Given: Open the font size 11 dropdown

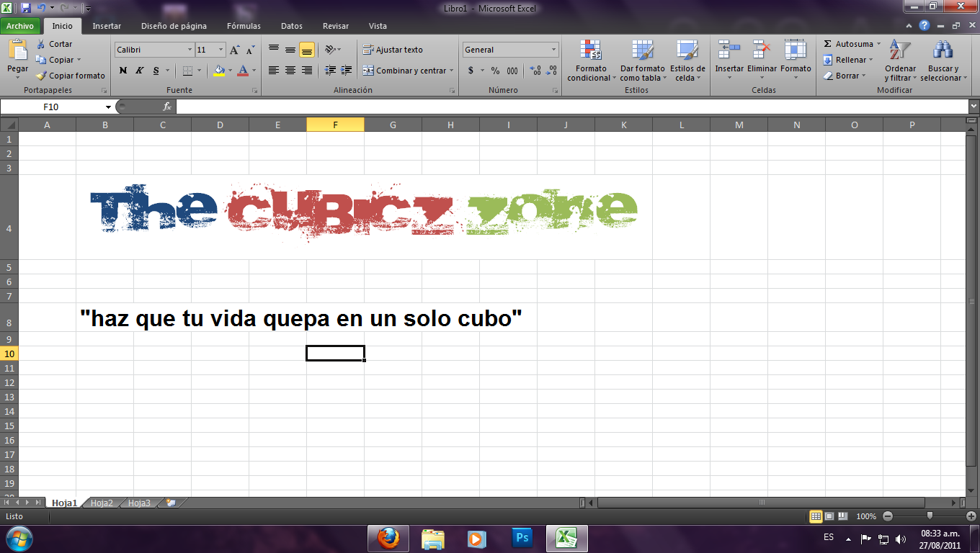Looking at the screenshot, I should pos(221,50).
